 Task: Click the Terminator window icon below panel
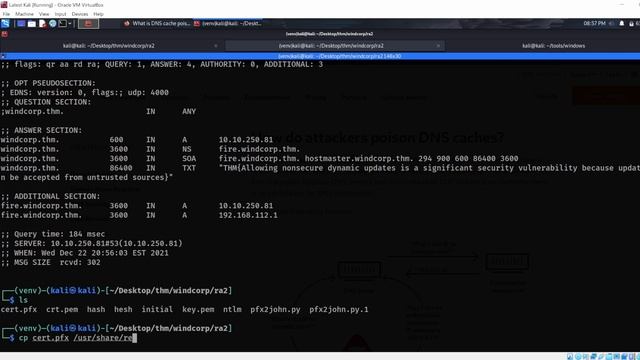coord(4,34)
